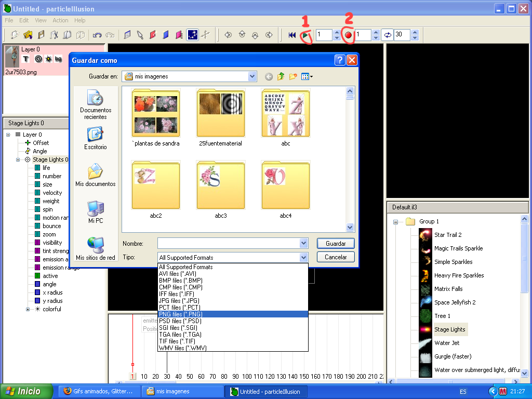Open the 'Guardar en' folder dropdown

tap(252, 76)
